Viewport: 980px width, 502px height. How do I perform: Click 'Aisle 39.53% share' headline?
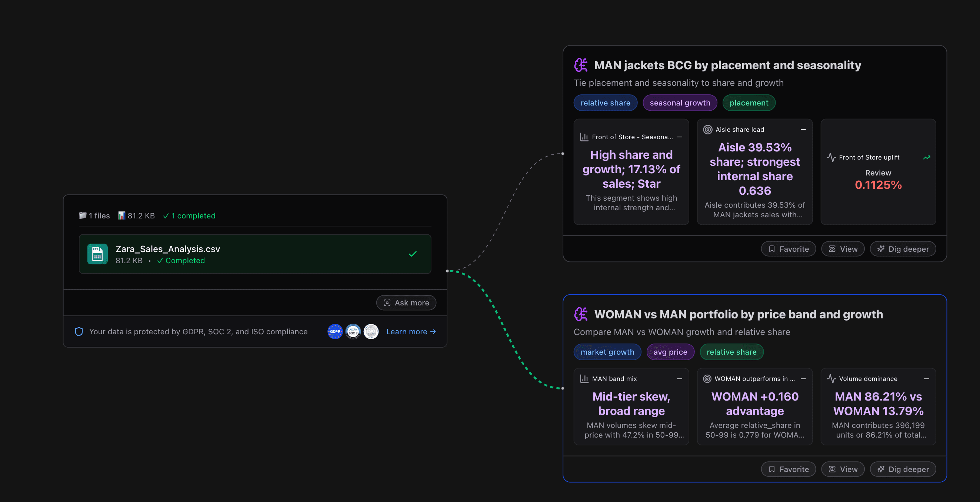pos(755,169)
